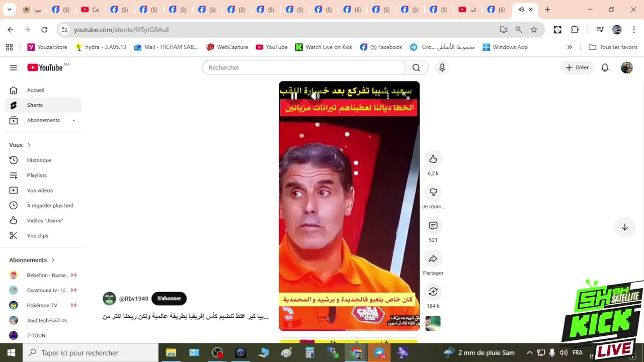Open Playlists in the sidebar

tap(43, 175)
